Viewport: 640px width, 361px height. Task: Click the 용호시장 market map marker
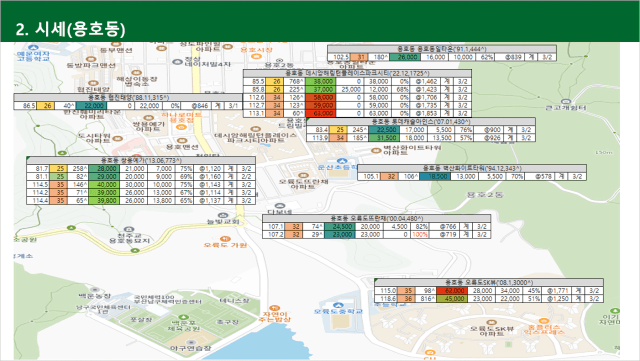(x=256, y=57)
